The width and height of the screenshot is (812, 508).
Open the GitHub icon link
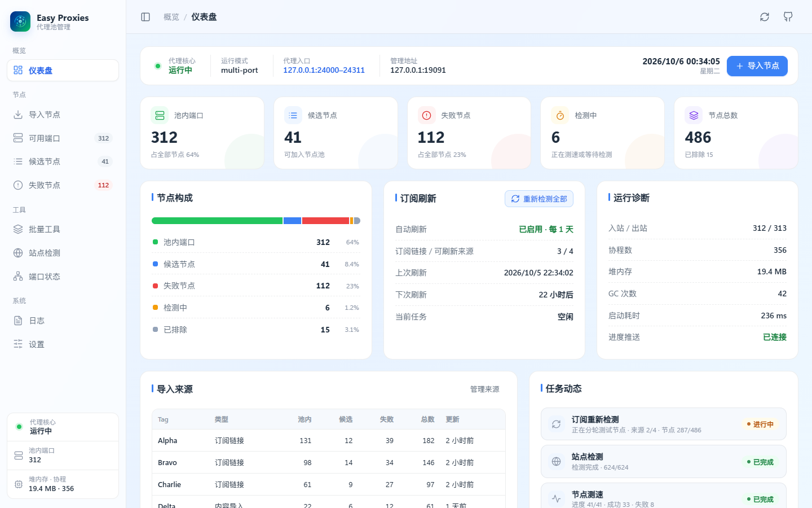[x=788, y=17]
